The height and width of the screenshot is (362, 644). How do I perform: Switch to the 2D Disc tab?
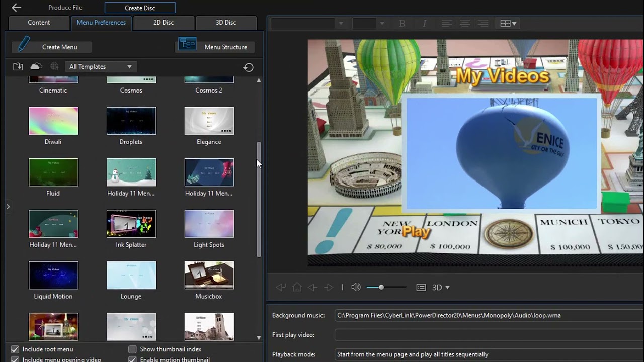(164, 23)
